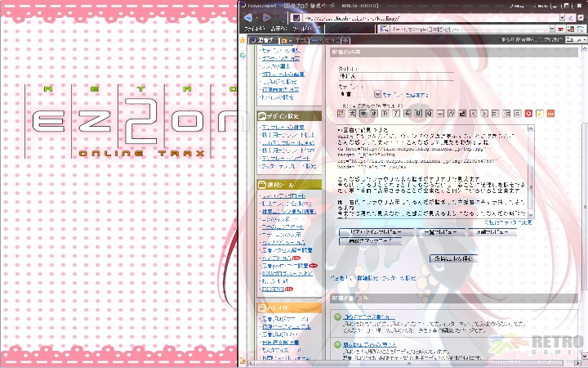Switch to the third browser tab
This screenshot has height=368, width=588.
pyautogui.click(x=325, y=40)
